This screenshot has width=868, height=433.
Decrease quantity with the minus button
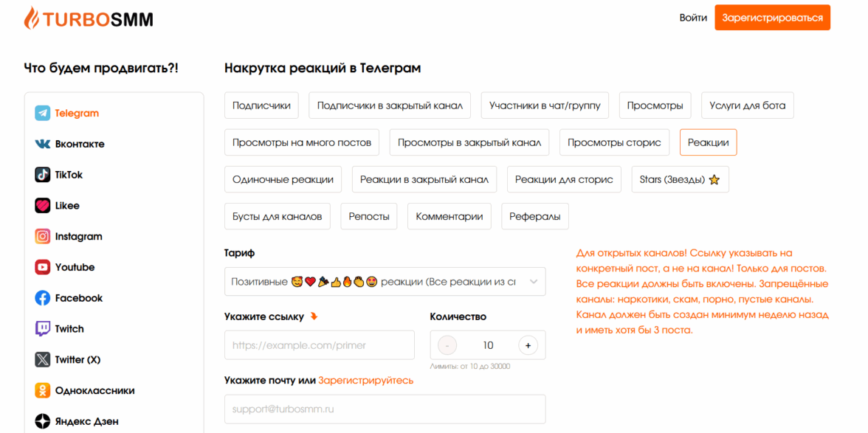coord(447,345)
